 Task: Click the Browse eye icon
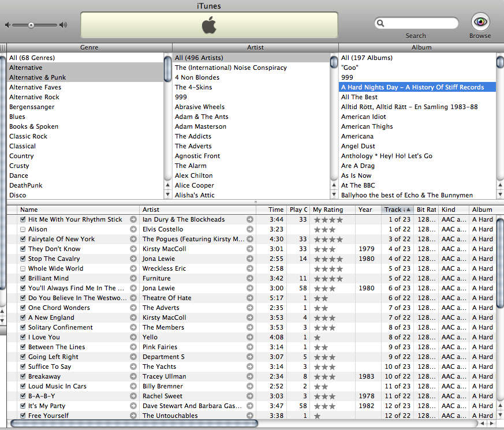[x=480, y=22]
